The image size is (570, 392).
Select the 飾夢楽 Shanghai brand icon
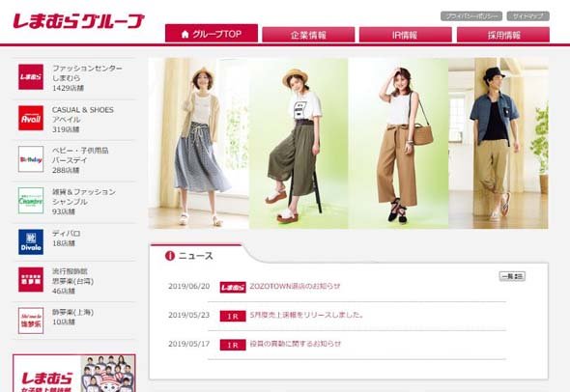tap(31, 321)
